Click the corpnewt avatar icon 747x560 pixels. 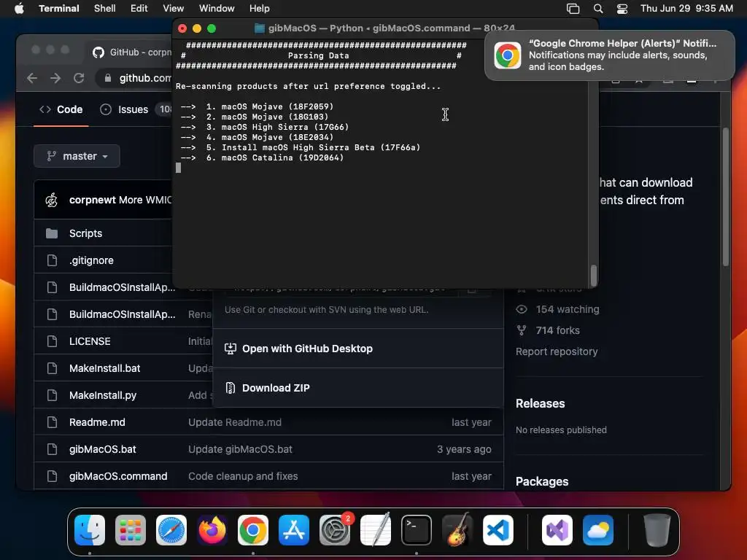click(52, 200)
